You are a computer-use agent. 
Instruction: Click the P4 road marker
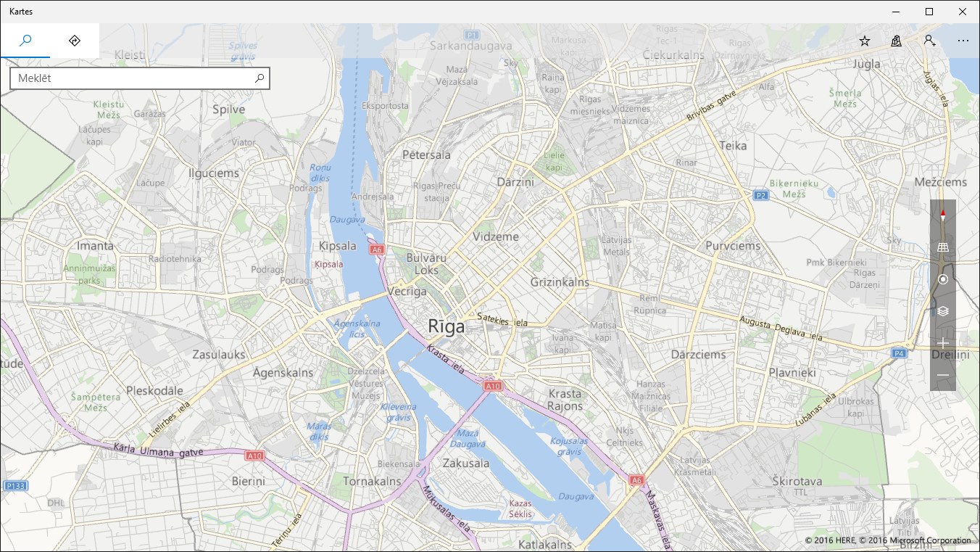pos(900,353)
